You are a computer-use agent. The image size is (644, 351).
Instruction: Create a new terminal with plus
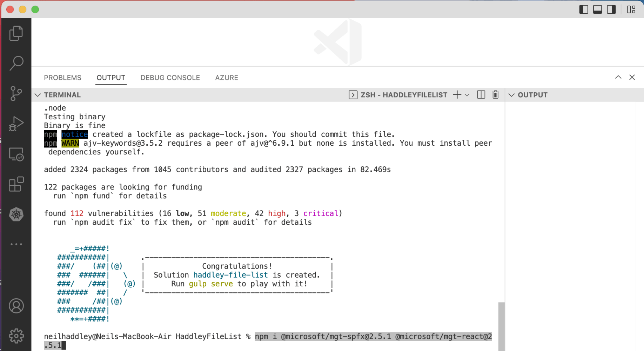coord(457,95)
